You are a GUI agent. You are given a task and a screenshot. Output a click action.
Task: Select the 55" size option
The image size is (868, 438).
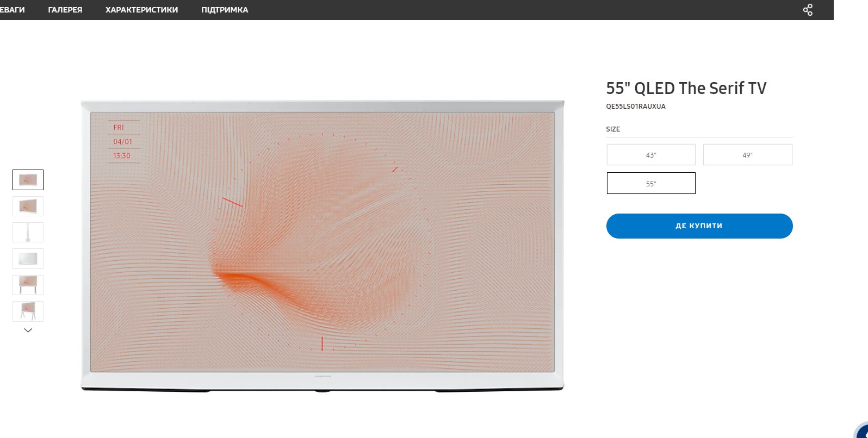651,184
